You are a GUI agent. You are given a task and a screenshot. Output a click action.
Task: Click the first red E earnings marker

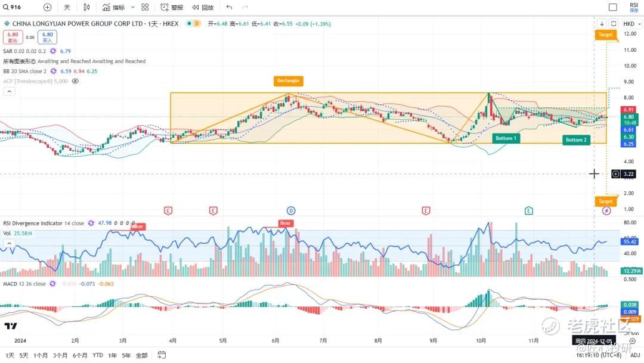pyautogui.click(x=168, y=210)
